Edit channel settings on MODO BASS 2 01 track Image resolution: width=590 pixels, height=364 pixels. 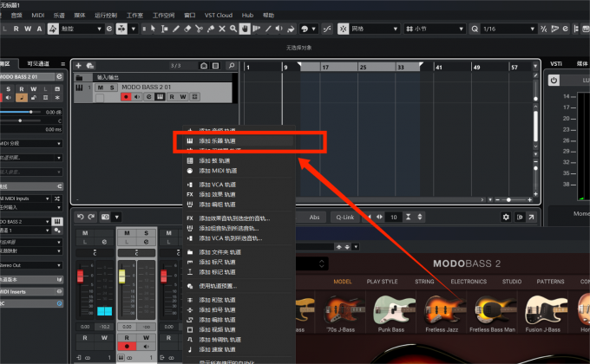[148, 97]
